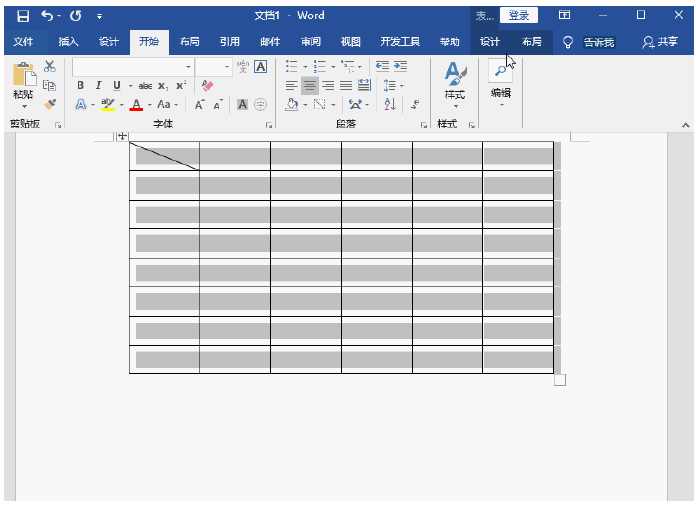Sort with the A-Z icon
The height and width of the screenshot is (506, 696).
390,105
